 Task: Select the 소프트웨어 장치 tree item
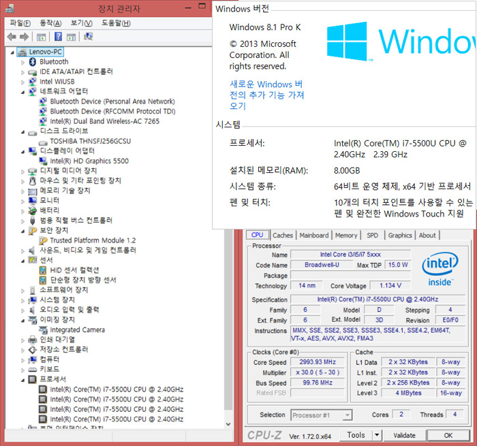coord(64,290)
